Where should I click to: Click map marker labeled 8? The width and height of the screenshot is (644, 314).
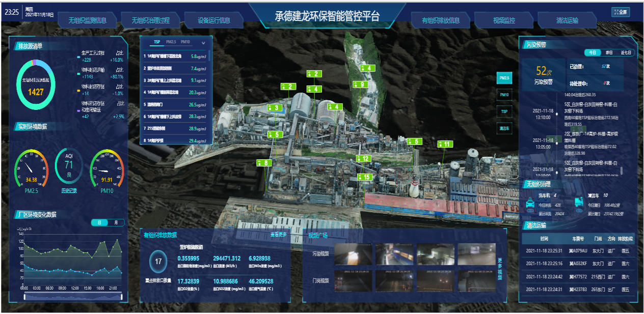pyautogui.click(x=264, y=163)
